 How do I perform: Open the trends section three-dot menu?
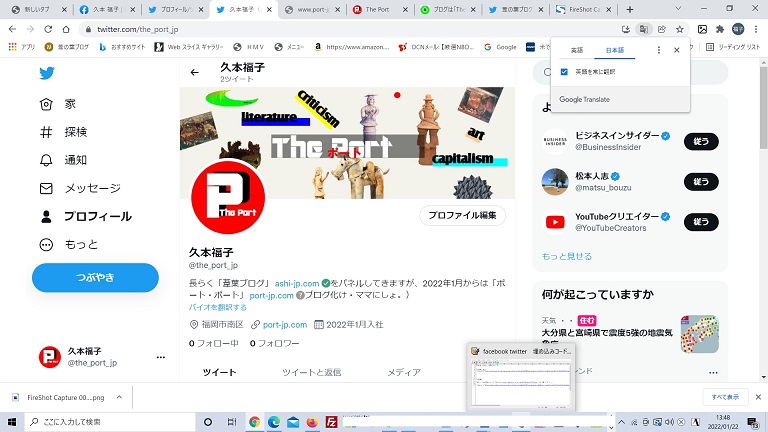click(713, 373)
